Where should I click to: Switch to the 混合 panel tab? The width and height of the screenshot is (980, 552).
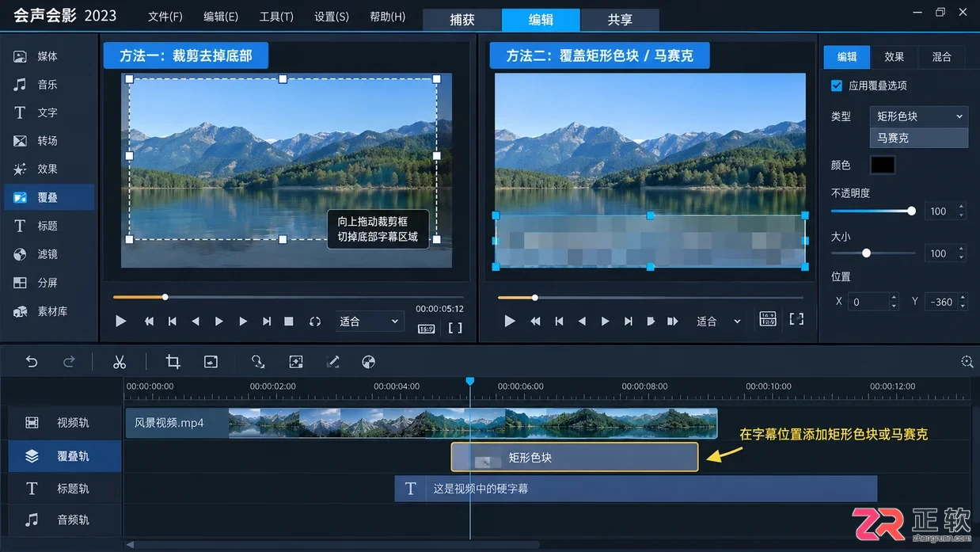click(x=941, y=57)
